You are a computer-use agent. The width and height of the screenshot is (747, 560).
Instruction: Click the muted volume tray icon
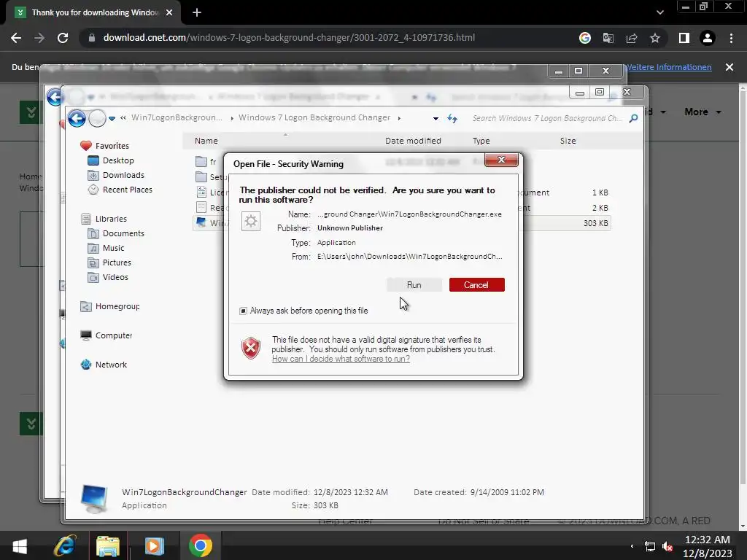[x=668, y=547]
